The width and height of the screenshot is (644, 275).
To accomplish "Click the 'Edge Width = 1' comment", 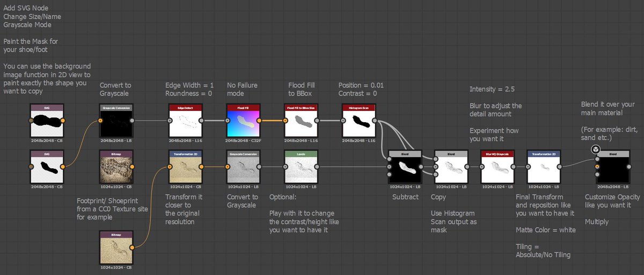I will pos(191,85).
